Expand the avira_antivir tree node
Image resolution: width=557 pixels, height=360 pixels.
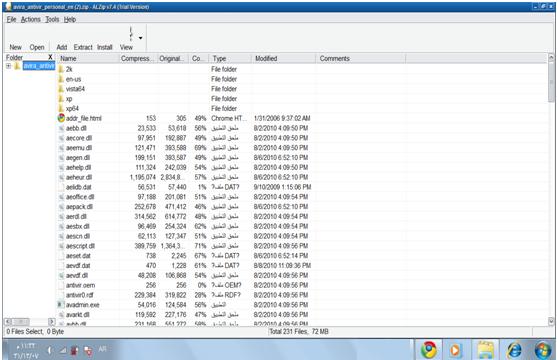(9, 66)
